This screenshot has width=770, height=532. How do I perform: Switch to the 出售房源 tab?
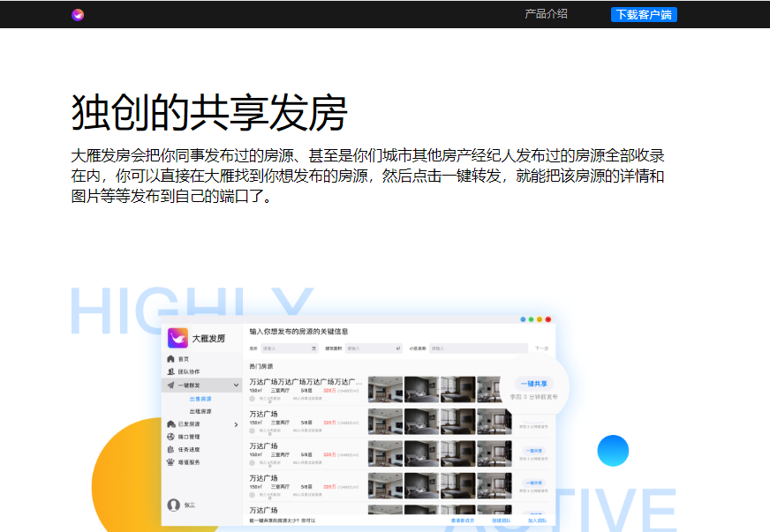[200, 401]
